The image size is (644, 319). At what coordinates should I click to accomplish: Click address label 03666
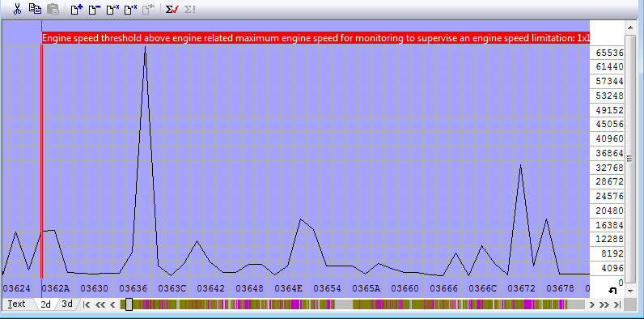[444, 288]
